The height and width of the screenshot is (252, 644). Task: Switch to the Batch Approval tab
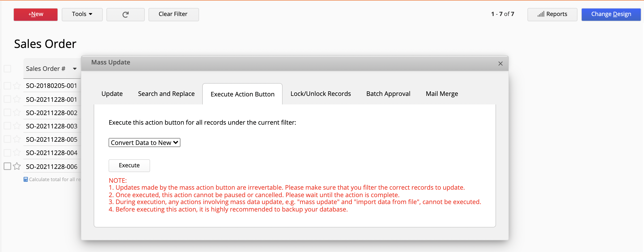pos(388,94)
